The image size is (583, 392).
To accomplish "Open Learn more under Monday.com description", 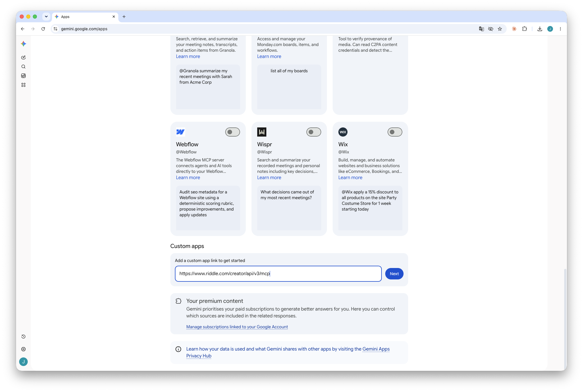I will coord(269,57).
